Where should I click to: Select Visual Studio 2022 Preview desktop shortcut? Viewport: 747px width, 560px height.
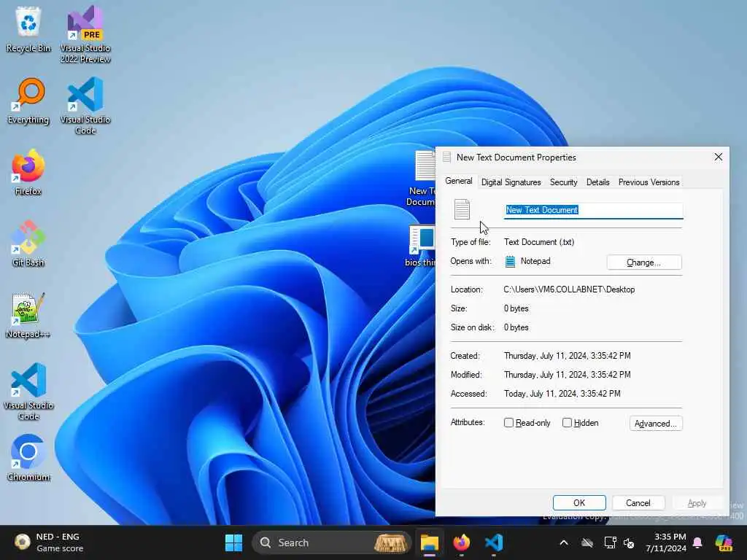(x=85, y=34)
